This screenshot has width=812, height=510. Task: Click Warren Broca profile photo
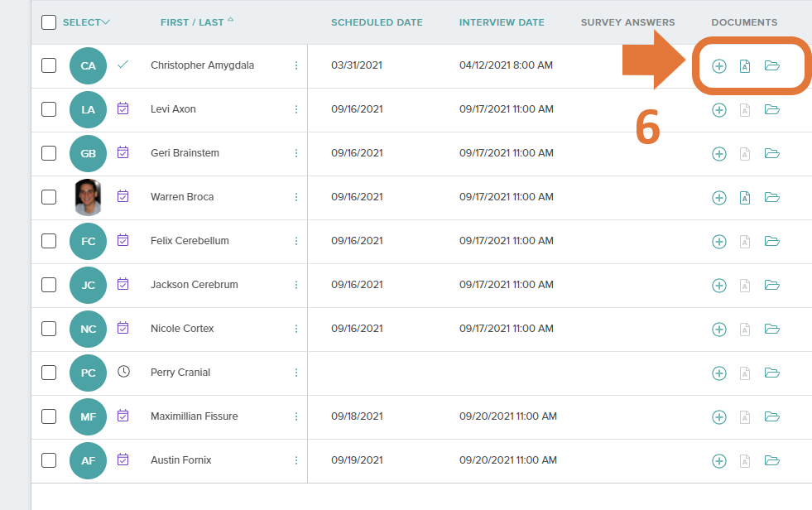click(88, 197)
